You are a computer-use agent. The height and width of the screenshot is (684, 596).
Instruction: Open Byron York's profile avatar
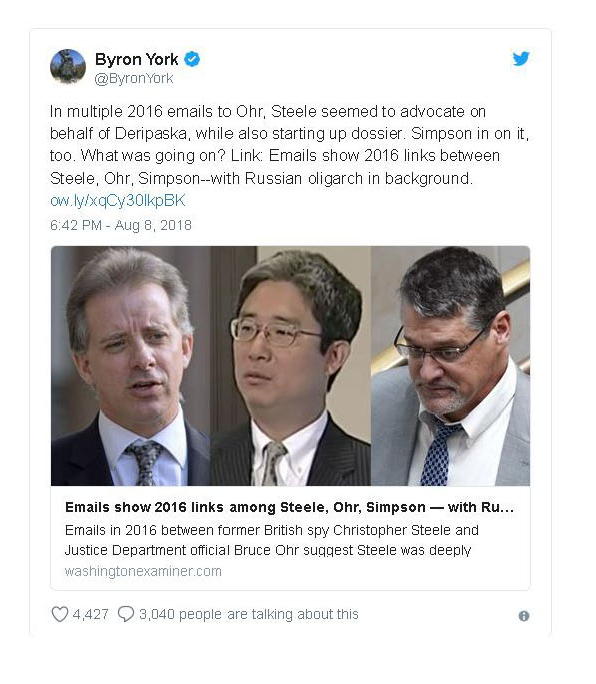(68, 66)
